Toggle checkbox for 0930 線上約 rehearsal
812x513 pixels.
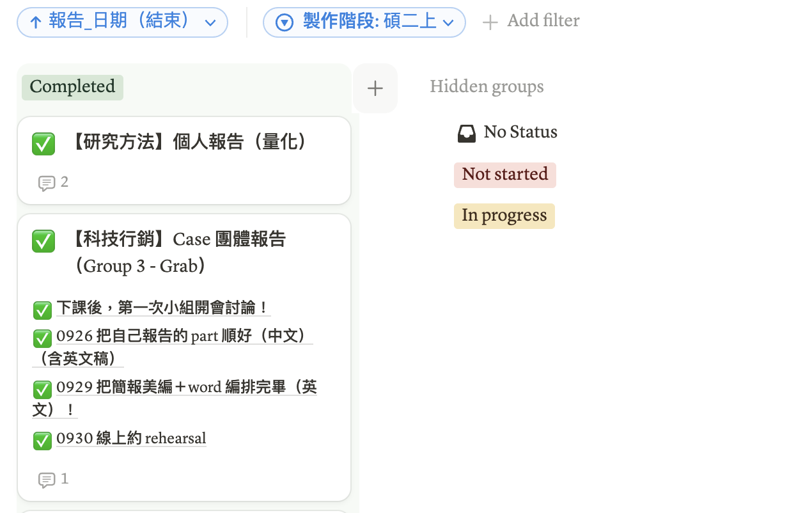(x=42, y=440)
